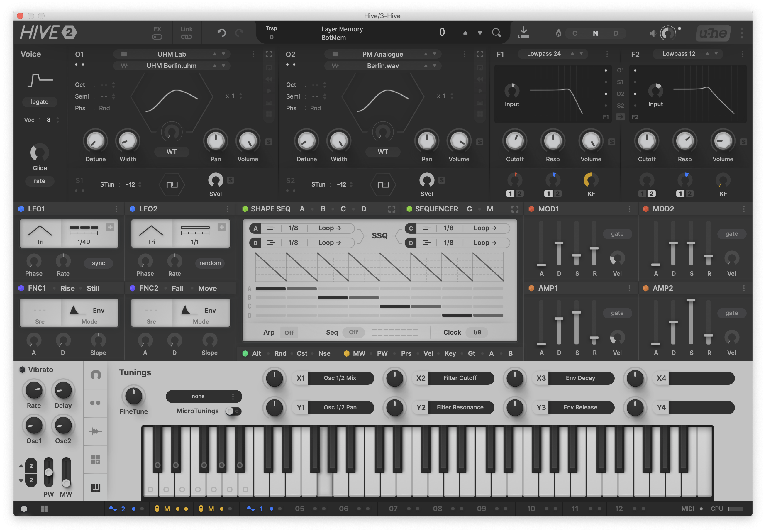
Task: Click the Vibrato Rate knob
Action: click(34, 390)
